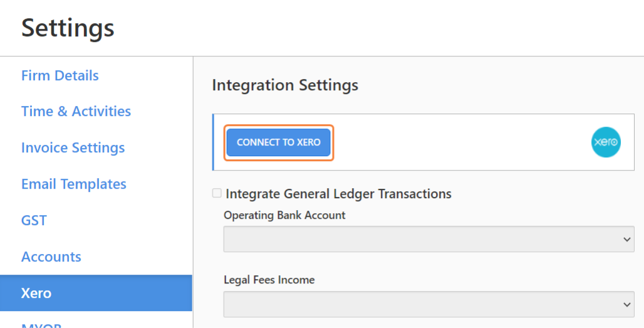Click the Integrate General Ledger Transactions label text
Viewport: 644px width, 328px height.
point(338,194)
